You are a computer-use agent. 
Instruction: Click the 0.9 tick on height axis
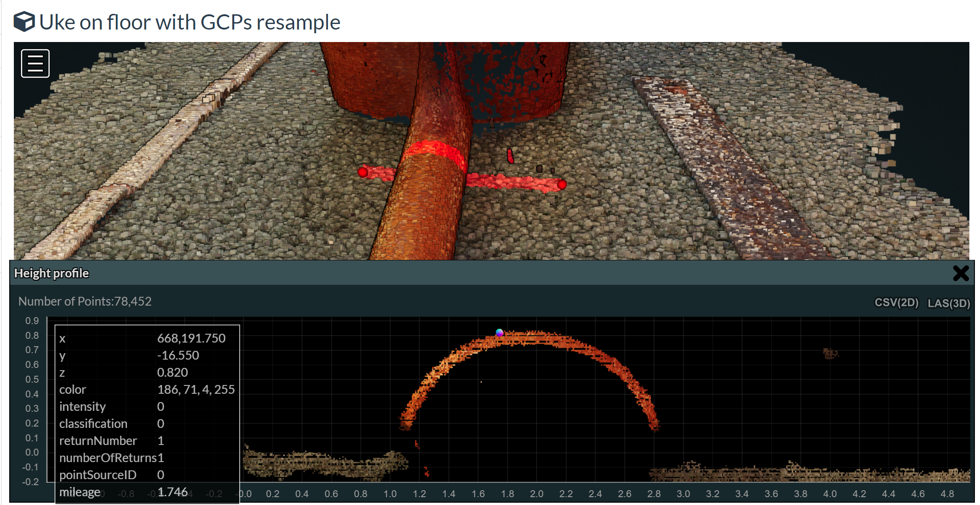coord(32,320)
